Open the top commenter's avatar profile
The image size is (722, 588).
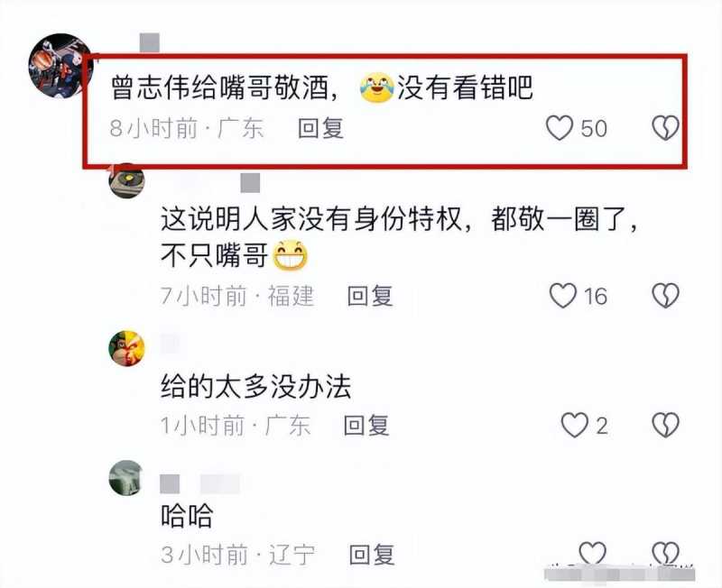60,66
